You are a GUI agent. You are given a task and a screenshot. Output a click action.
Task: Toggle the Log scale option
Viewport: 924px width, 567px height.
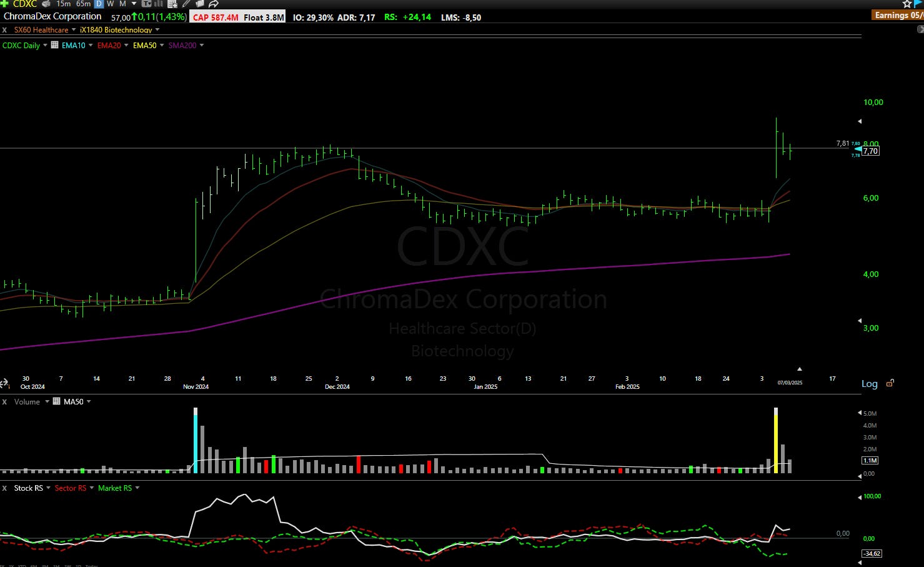(870, 384)
